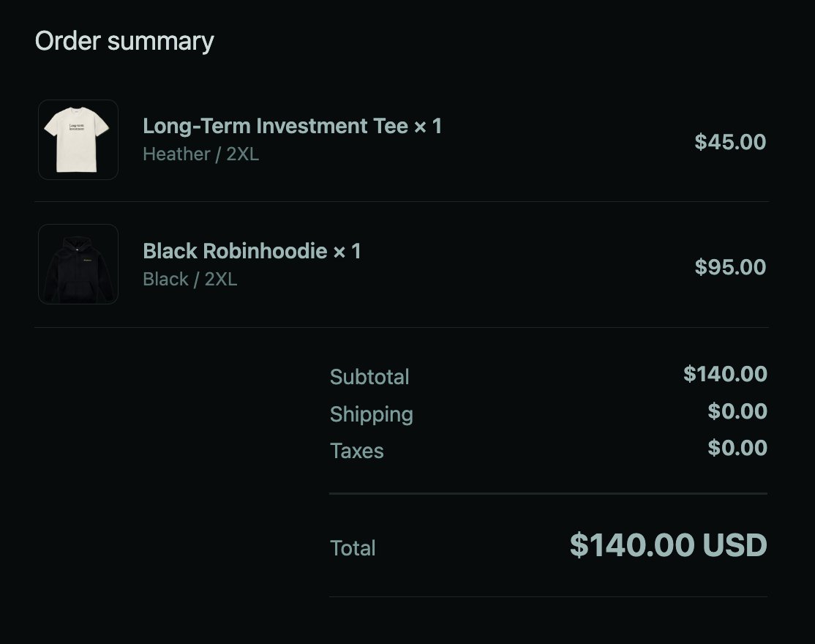Click the Order summary heading
Image resolution: width=815 pixels, height=644 pixels.
pyautogui.click(x=124, y=41)
